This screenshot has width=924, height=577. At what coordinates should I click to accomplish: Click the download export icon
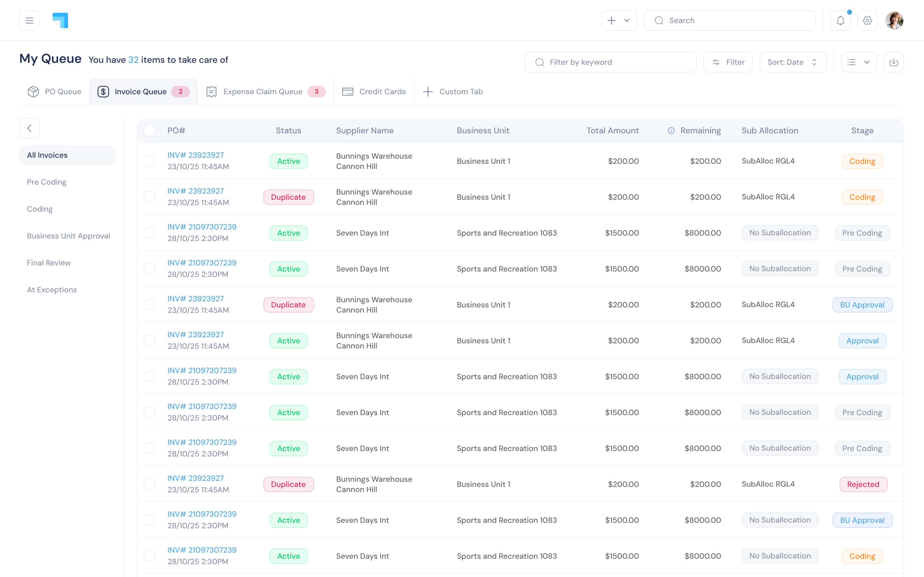pos(894,62)
